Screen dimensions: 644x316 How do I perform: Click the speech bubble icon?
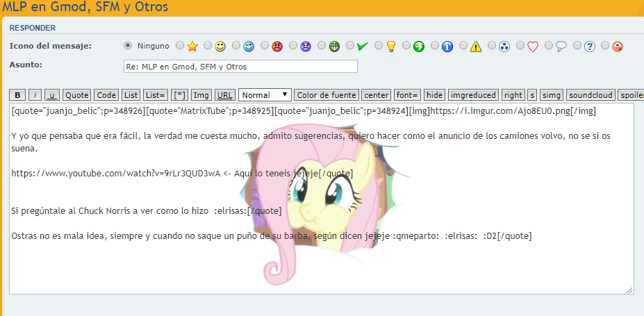(x=561, y=47)
